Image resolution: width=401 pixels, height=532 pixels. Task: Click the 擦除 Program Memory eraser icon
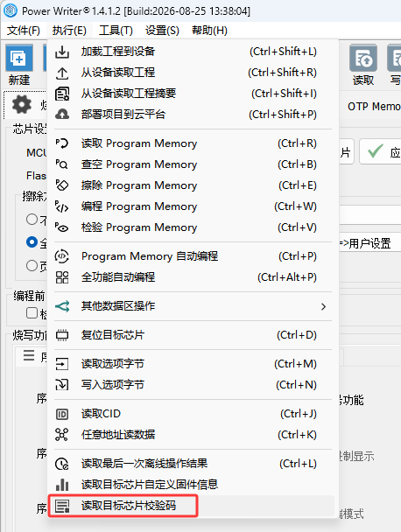[x=62, y=185]
